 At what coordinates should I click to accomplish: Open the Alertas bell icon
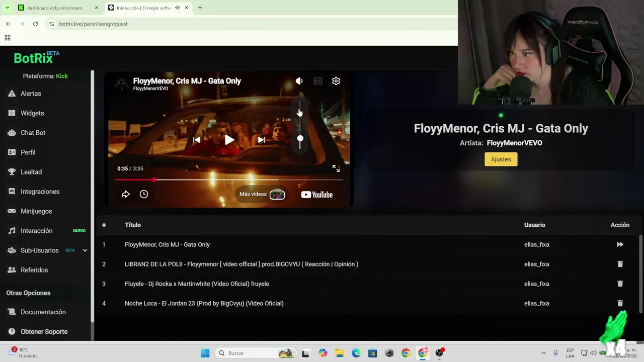click(x=12, y=94)
